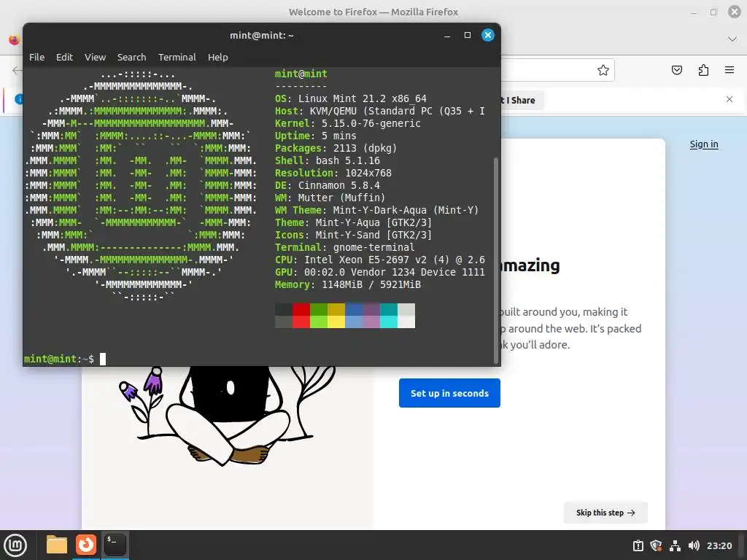This screenshot has height=560, width=747.
Task: Select the terminal taskbar icon
Action: click(115, 545)
